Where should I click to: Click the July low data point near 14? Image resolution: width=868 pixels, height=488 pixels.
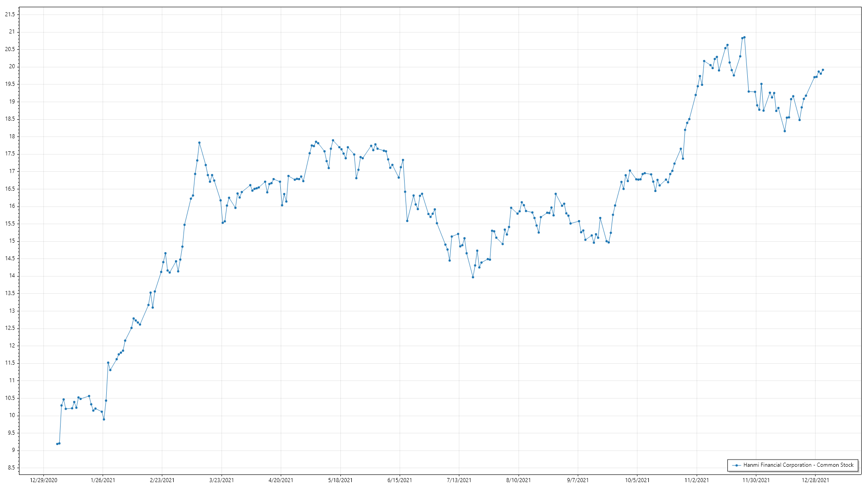(x=473, y=277)
